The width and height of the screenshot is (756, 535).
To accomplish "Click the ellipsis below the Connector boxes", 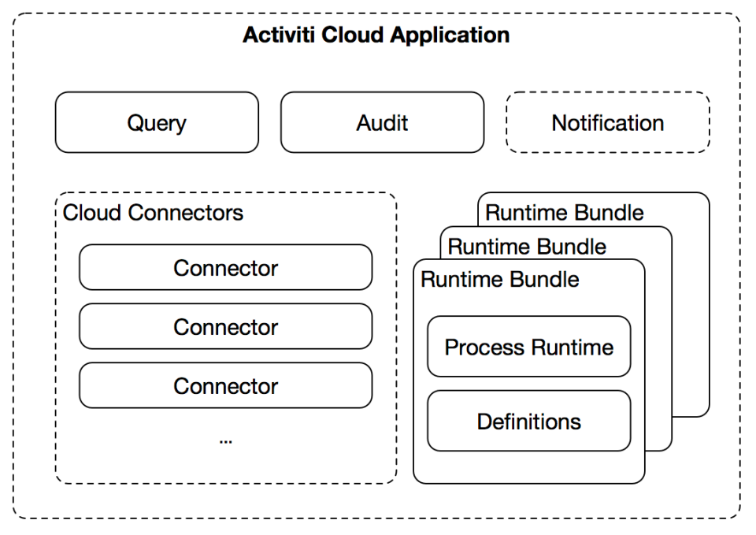I will point(226,441).
